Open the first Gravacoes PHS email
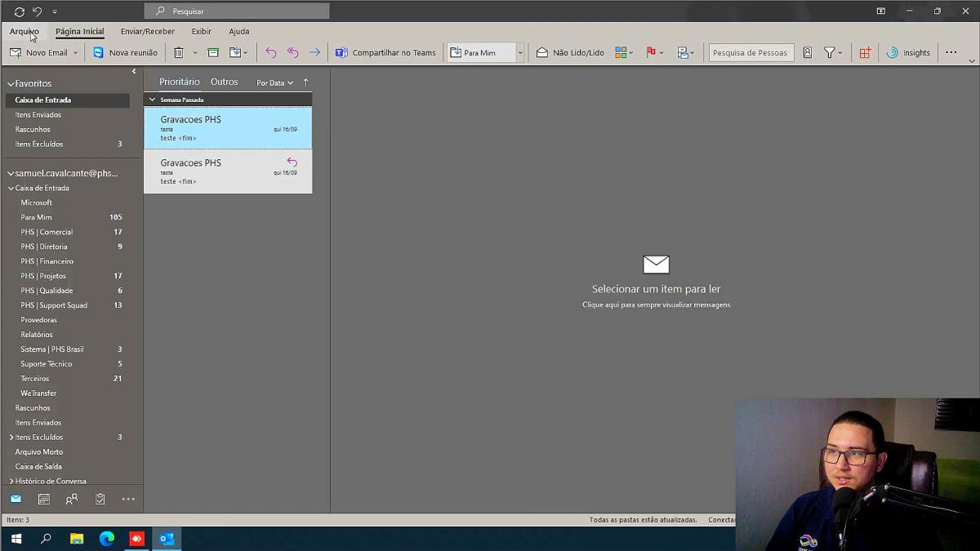Viewport: 980px width, 551px height. pyautogui.click(x=228, y=128)
